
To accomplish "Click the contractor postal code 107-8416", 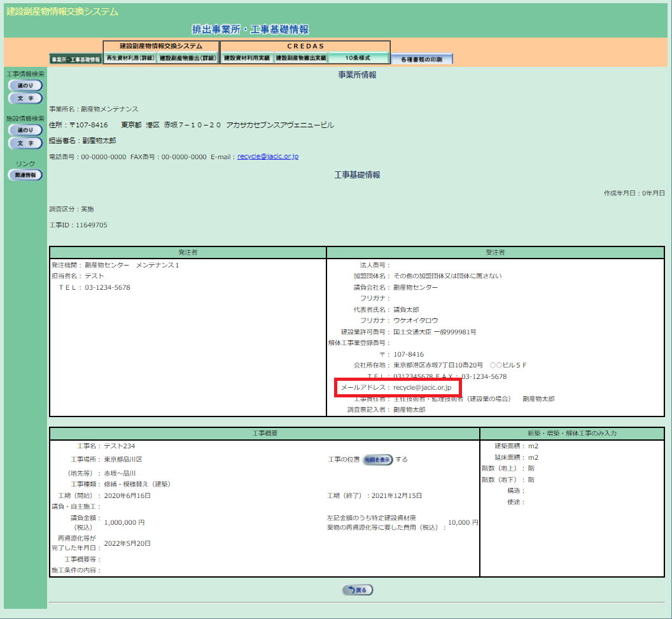I will pyautogui.click(x=409, y=354).
